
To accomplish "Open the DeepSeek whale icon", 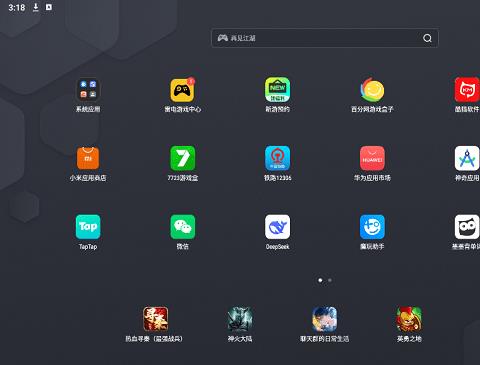I will click(277, 227).
